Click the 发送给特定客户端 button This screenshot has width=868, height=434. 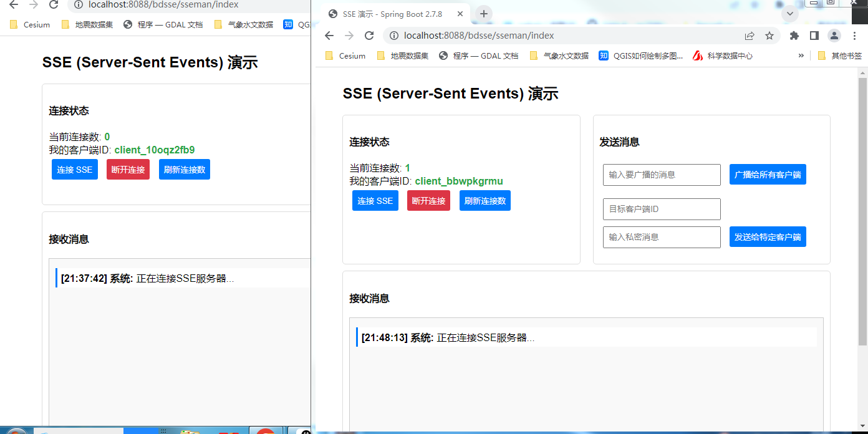768,237
